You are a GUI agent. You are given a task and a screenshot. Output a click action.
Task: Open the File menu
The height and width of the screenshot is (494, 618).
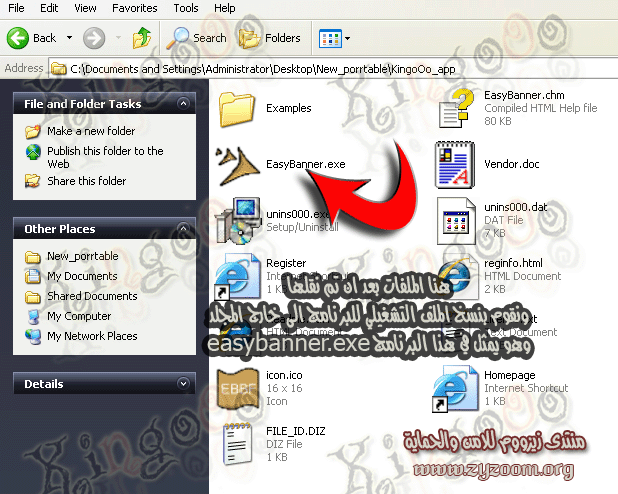[16, 8]
